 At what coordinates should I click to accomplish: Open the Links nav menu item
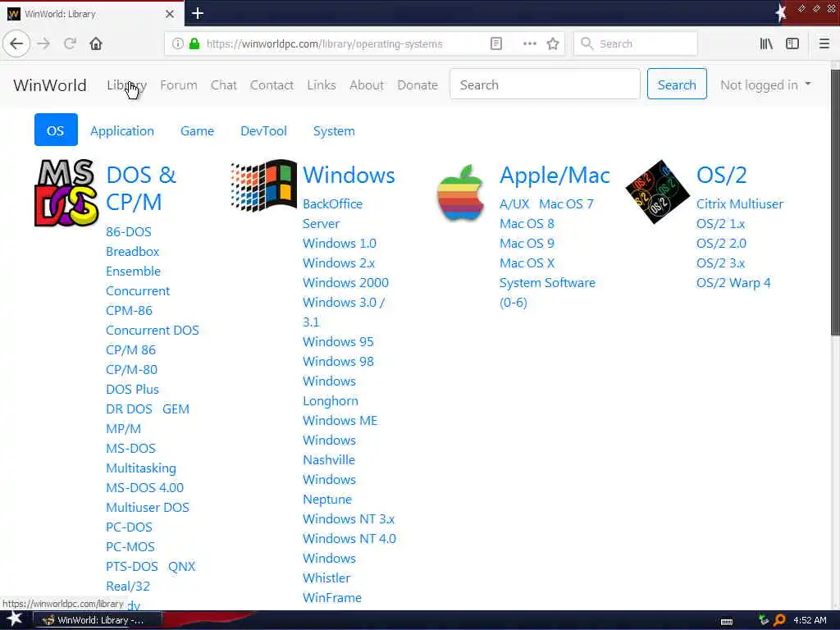322,84
